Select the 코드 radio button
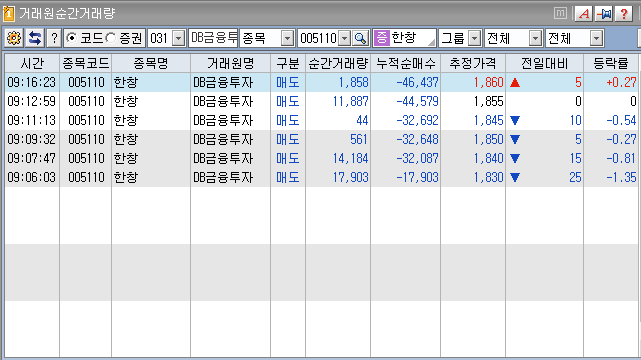The image size is (641, 360). coord(72,38)
